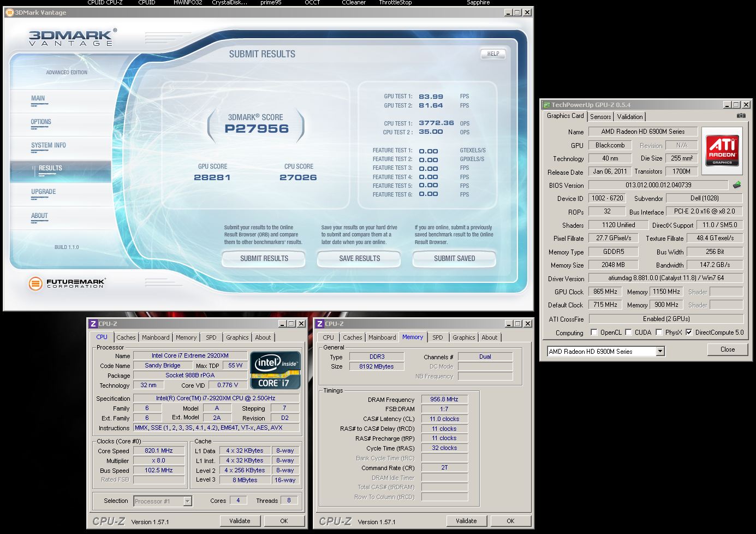Click the Submit Results button
This screenshot has height=534, width=756.
[x=264, y=259]
